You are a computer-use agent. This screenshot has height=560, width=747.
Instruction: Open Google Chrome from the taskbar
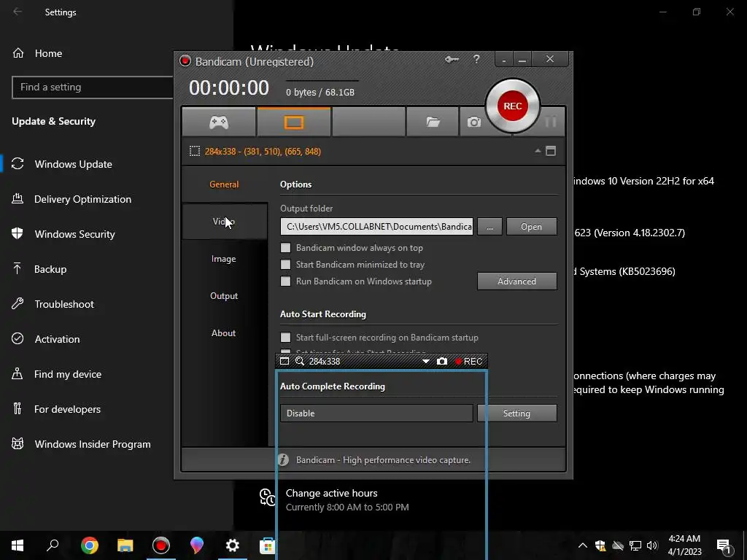[89, 545]
